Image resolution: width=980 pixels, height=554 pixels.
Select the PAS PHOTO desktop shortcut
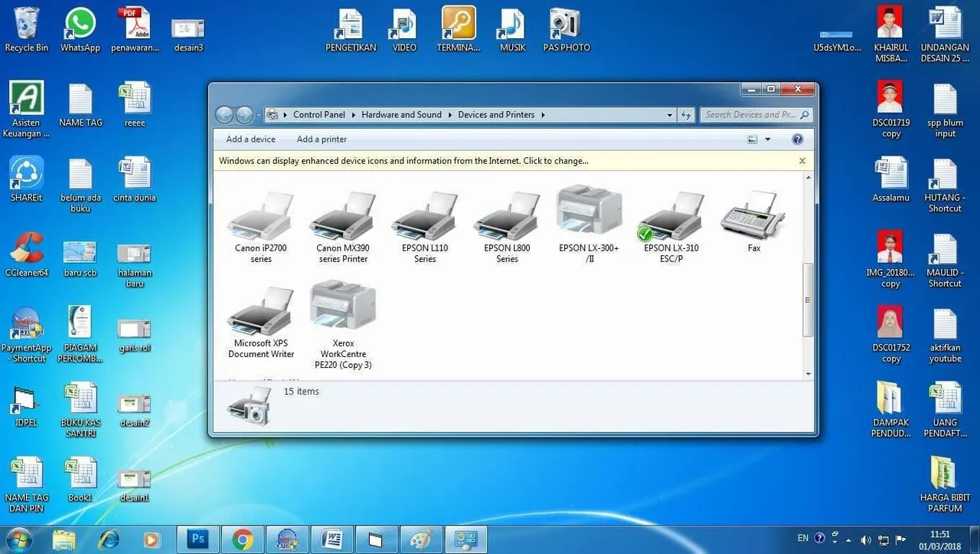click(x=567, y=31)
